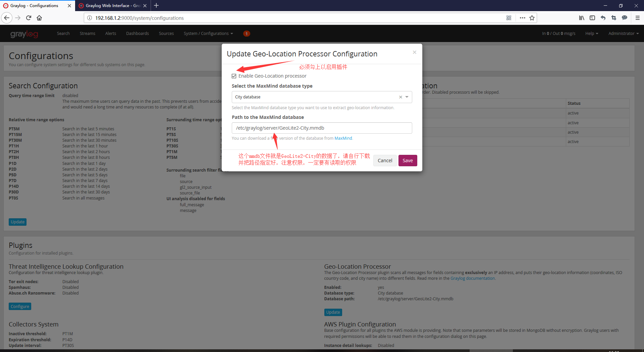This screenshot has width=644, height=352.
Task: Toggle Enable Geo-Location processor checkbox
Action: click(234, 76)
